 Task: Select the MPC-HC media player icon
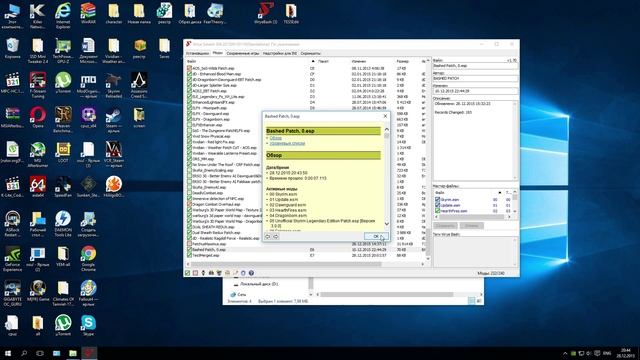12,83
